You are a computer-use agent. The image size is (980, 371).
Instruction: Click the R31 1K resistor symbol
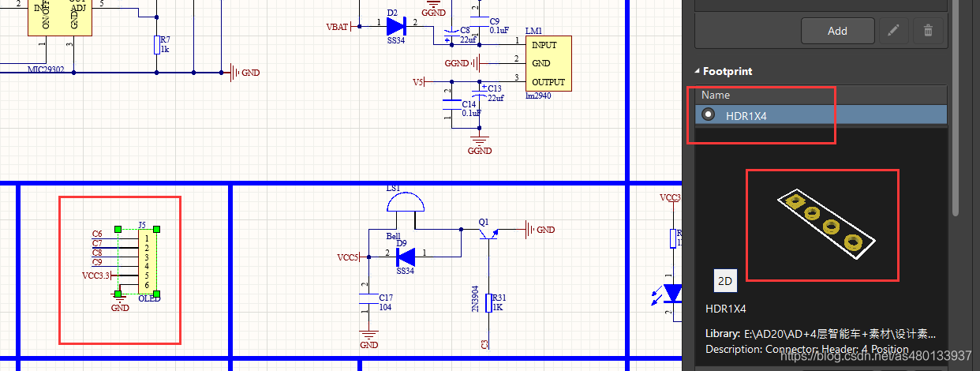489,302
